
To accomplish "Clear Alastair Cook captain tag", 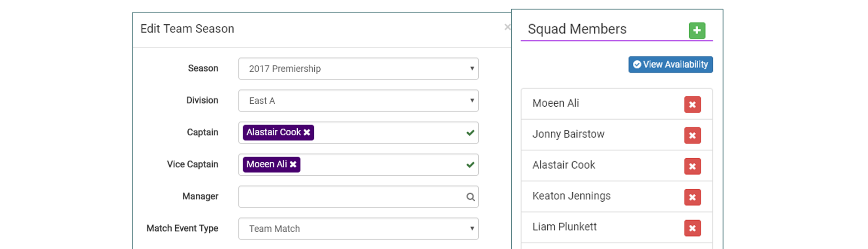I will pos(307,132).
